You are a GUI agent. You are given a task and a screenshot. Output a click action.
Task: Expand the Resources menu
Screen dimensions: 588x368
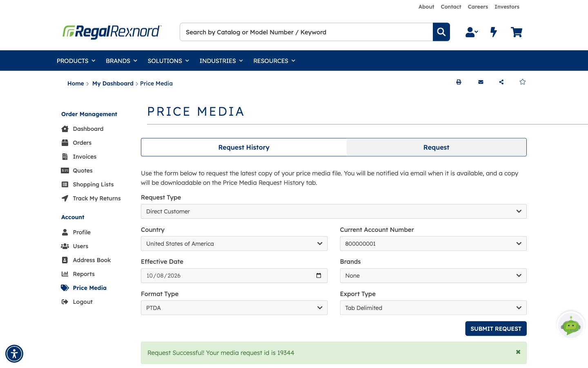coord(274,61)
